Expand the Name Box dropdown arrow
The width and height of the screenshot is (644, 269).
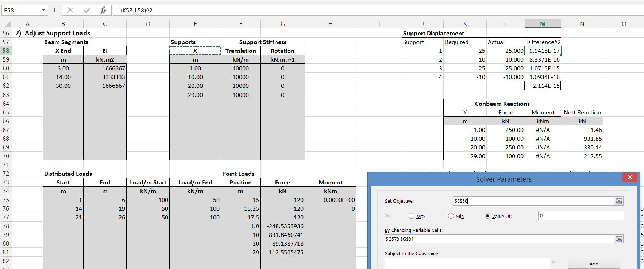43,10
